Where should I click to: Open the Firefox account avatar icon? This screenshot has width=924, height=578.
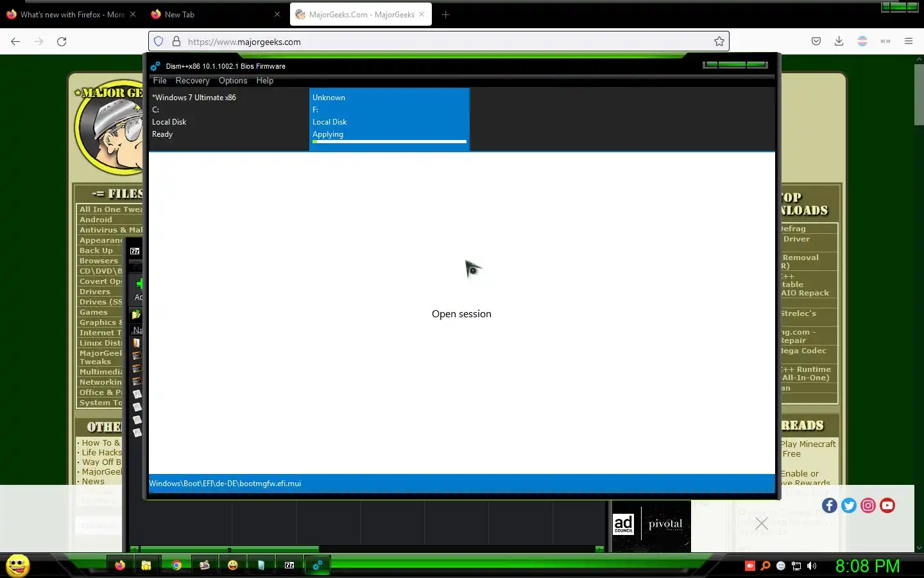tap(862, 41)
